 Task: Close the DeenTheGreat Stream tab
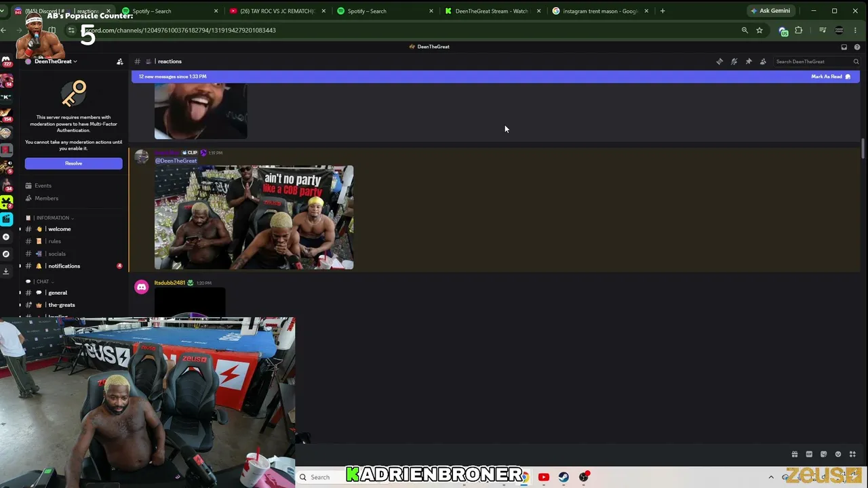click(539, 11)
